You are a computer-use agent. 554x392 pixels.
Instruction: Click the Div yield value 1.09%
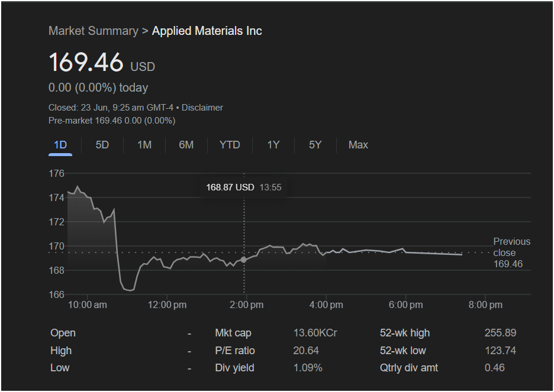308,368
